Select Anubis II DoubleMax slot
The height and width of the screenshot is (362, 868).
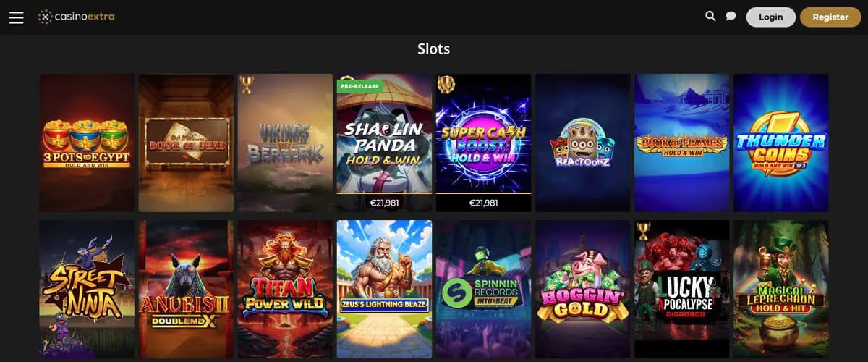186,290
